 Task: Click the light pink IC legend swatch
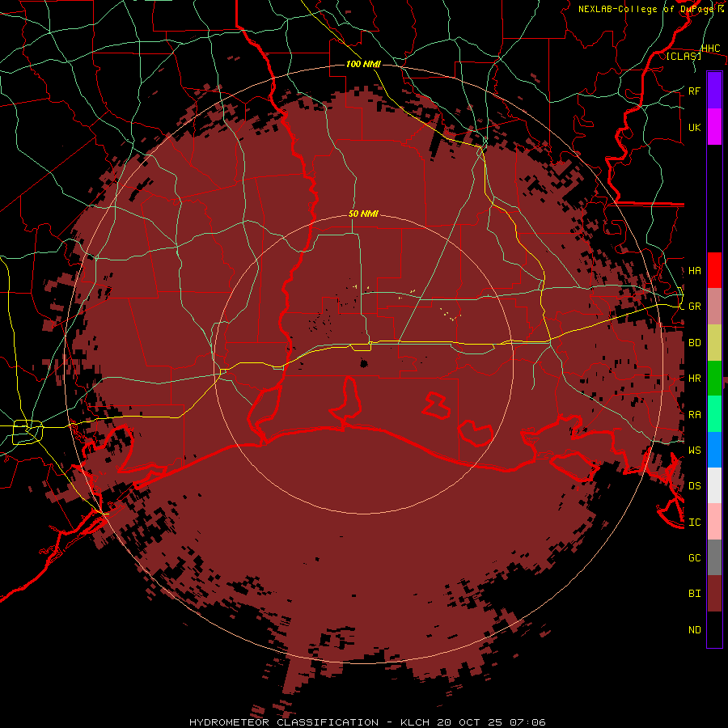[x=714, y=522]
